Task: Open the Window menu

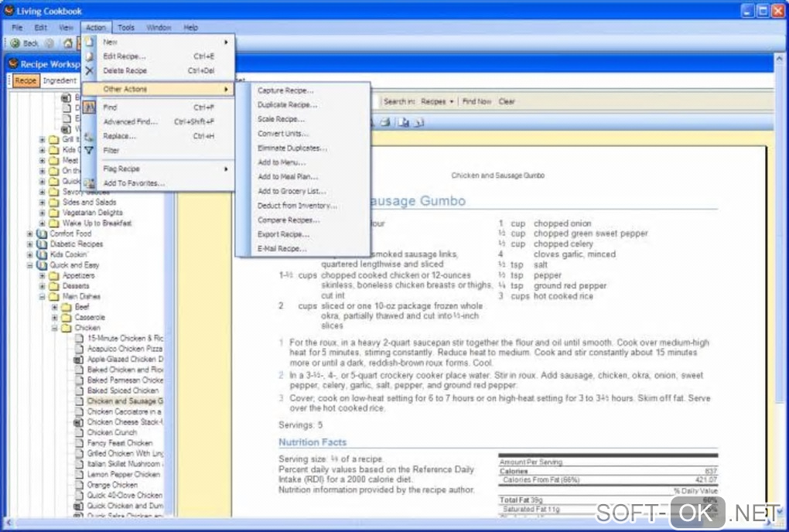Action: tap(159, 28)
